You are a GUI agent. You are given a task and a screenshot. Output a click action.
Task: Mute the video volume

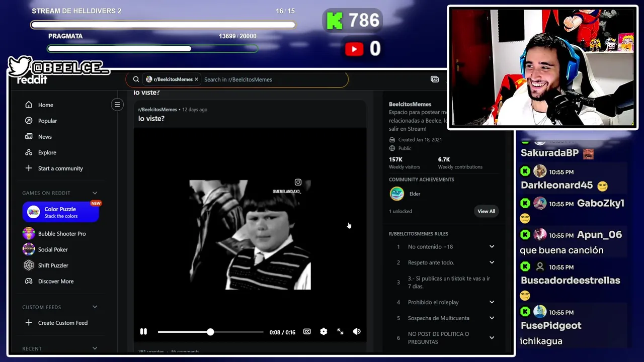pyautogui.click(x=357, y=332)
